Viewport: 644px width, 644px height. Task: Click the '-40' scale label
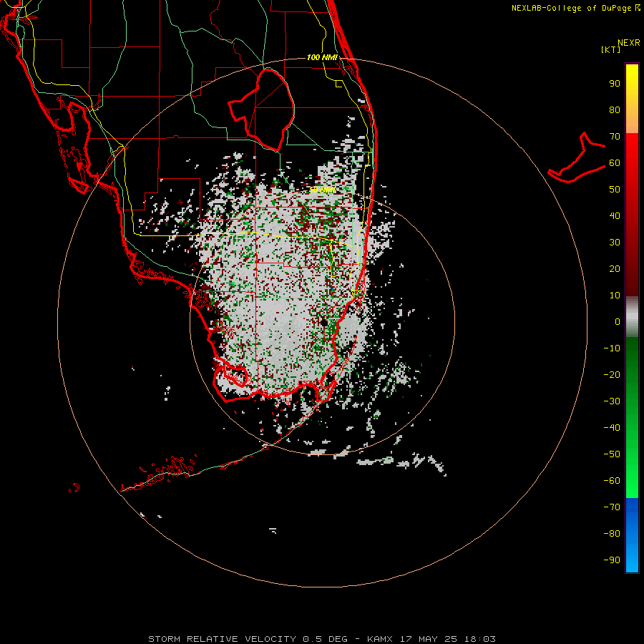612,428
